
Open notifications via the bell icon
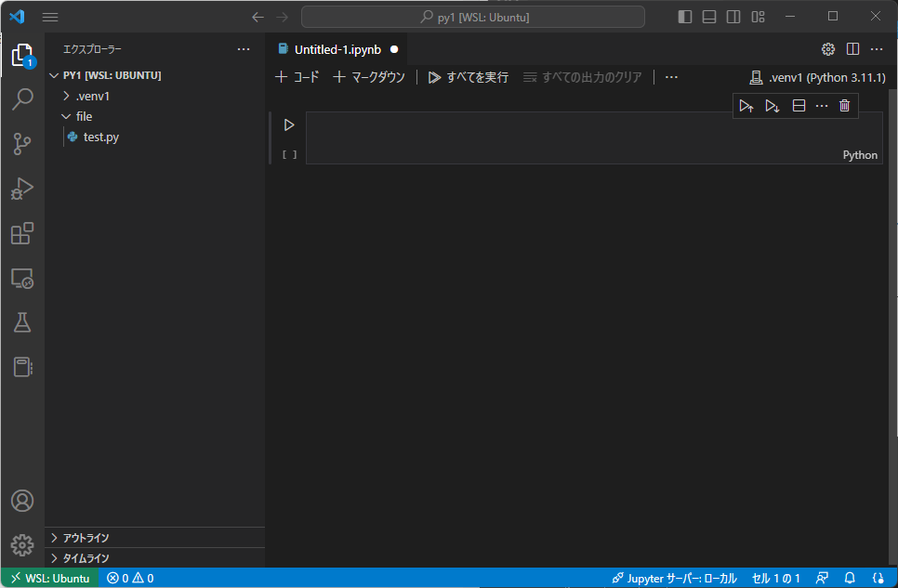point(850,578)
